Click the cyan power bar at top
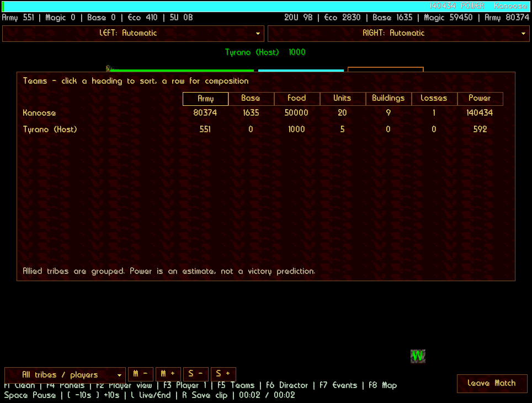Image resolution: width=532 pixels, height=403 pixels. [266, 6]
